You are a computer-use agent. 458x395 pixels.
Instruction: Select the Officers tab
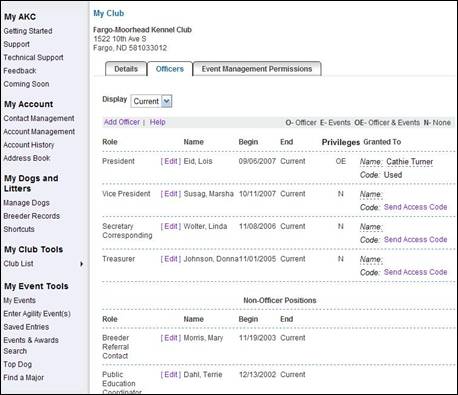coord(170,69)
